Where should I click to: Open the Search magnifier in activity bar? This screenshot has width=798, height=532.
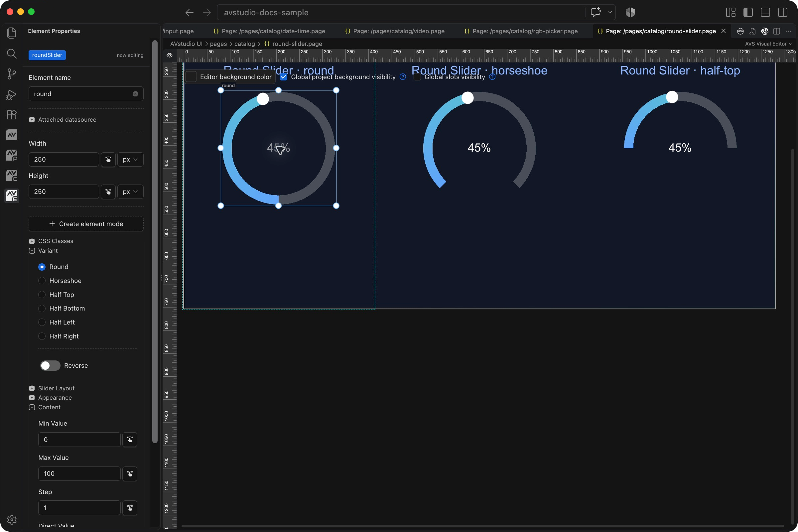12,53
